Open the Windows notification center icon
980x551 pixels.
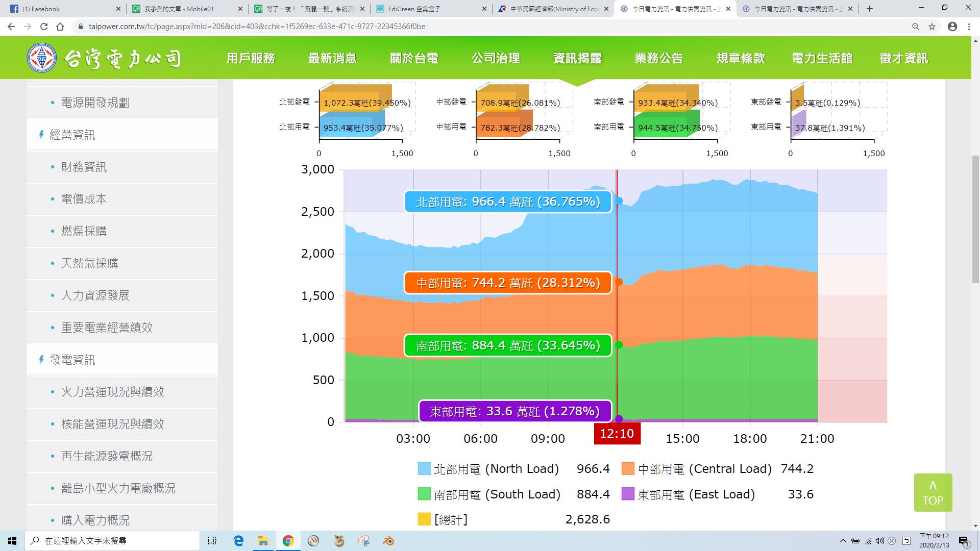tap(964, 541)
